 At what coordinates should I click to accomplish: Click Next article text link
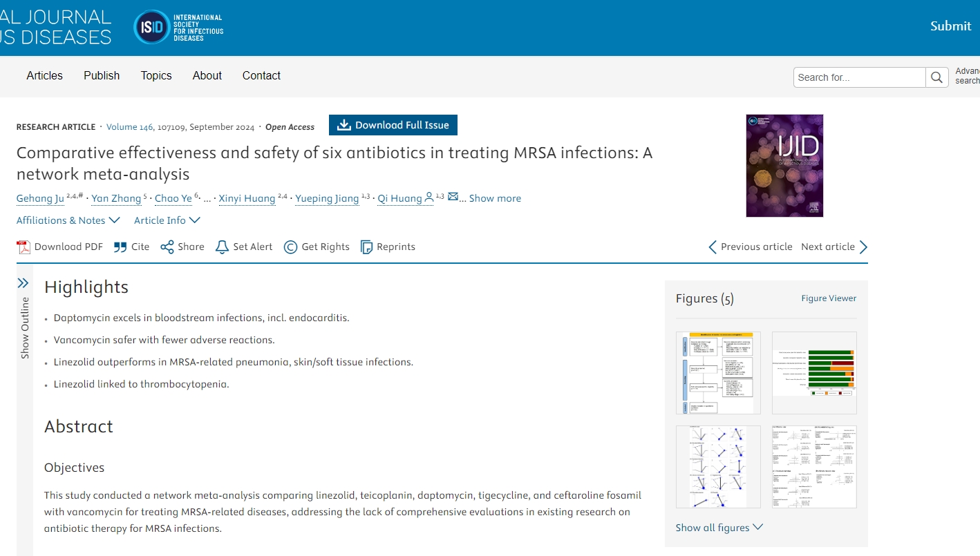(x=828, y=247)
